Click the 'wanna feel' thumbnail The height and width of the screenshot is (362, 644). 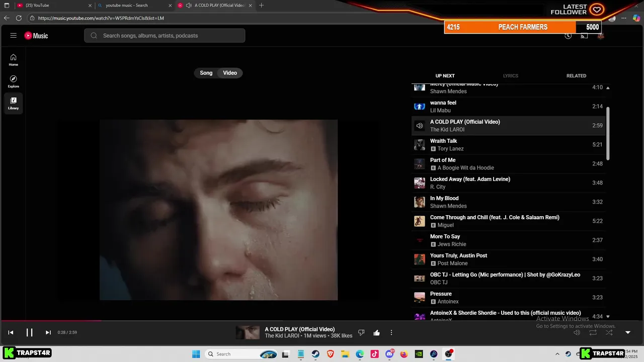420,107
